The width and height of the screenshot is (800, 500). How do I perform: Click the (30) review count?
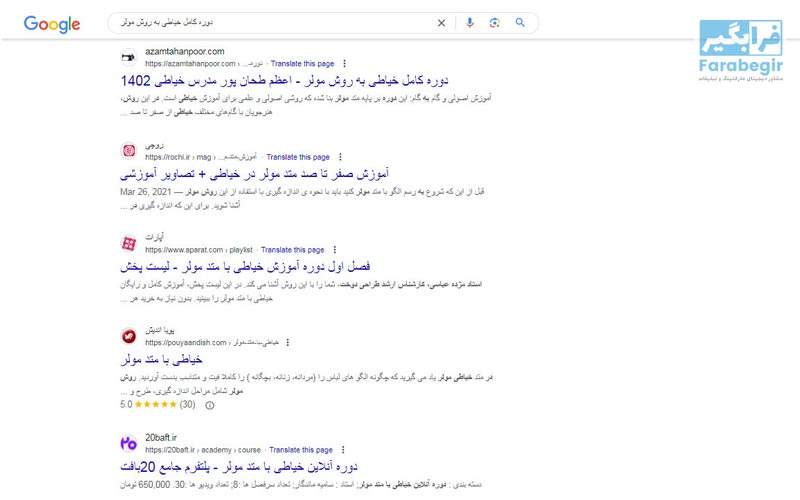(x=187, y=405)
